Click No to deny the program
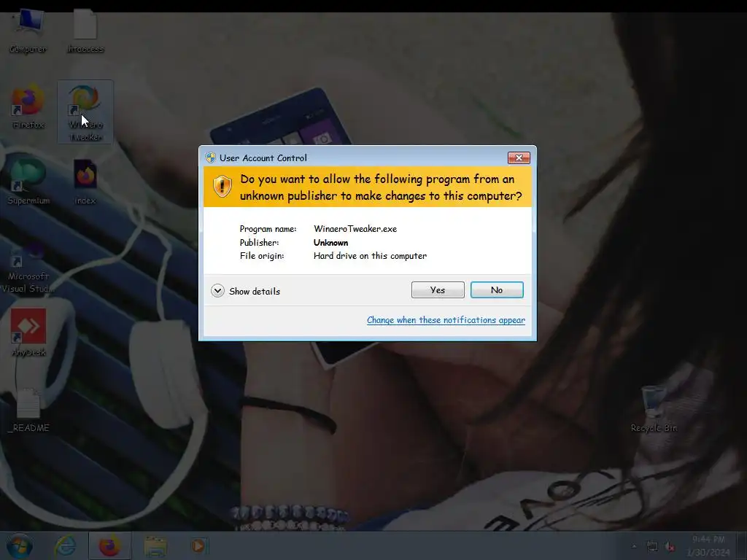This screenshot has height=560, width=747. [497, 290]
